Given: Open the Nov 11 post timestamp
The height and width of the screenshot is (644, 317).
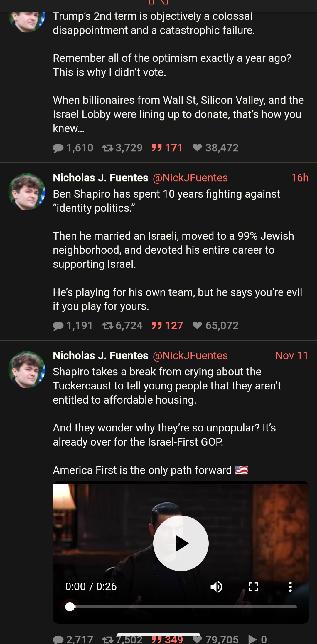Looking at the screenshot, I should (x=291, y=356).
